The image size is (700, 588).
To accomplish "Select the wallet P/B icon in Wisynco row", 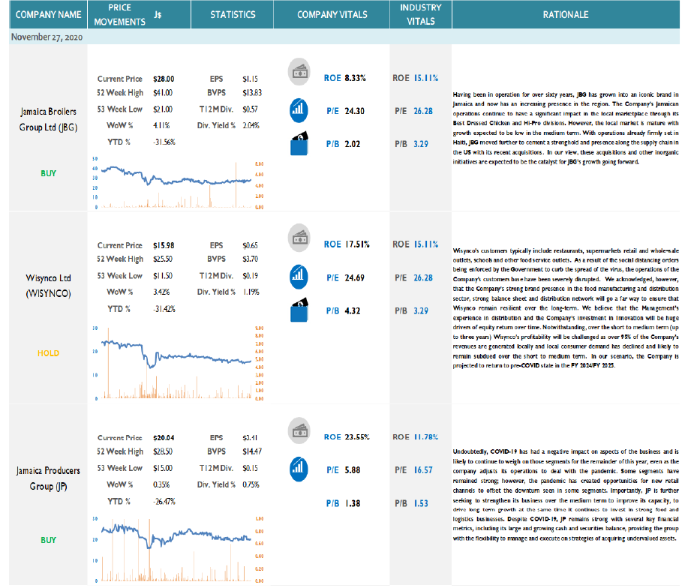I will tap(299, 310).
